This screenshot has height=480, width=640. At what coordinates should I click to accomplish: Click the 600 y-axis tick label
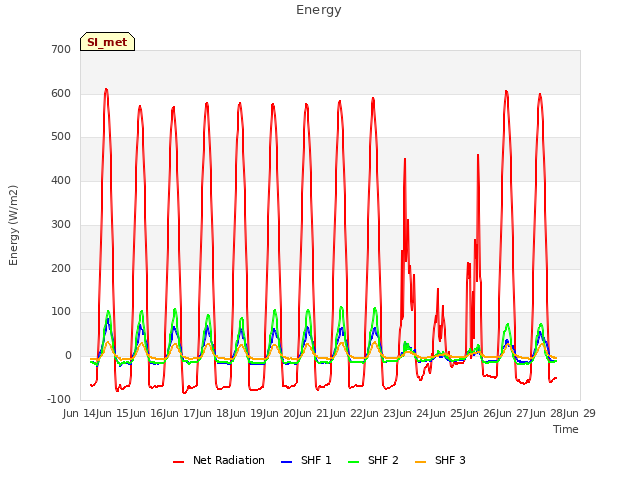pyautogui.click(x=61, y=93)
